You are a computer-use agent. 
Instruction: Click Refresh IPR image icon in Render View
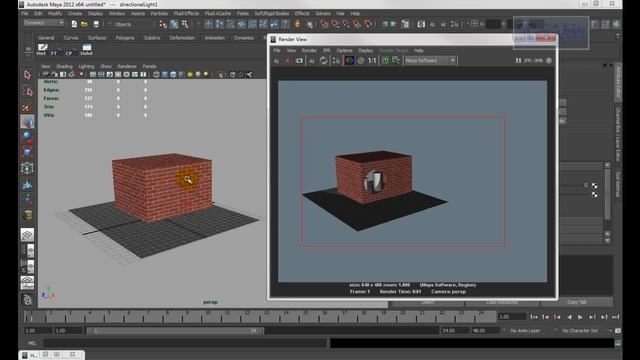(x=323, y=60)
